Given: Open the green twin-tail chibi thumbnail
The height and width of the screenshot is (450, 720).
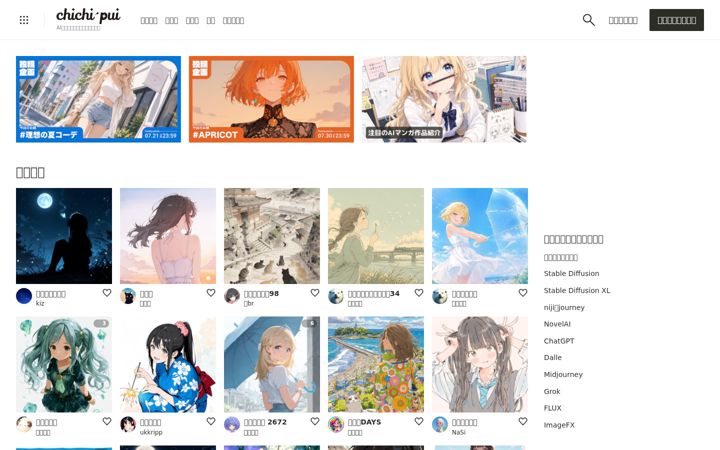Looking at the screenshot, I should click(64, 364).
